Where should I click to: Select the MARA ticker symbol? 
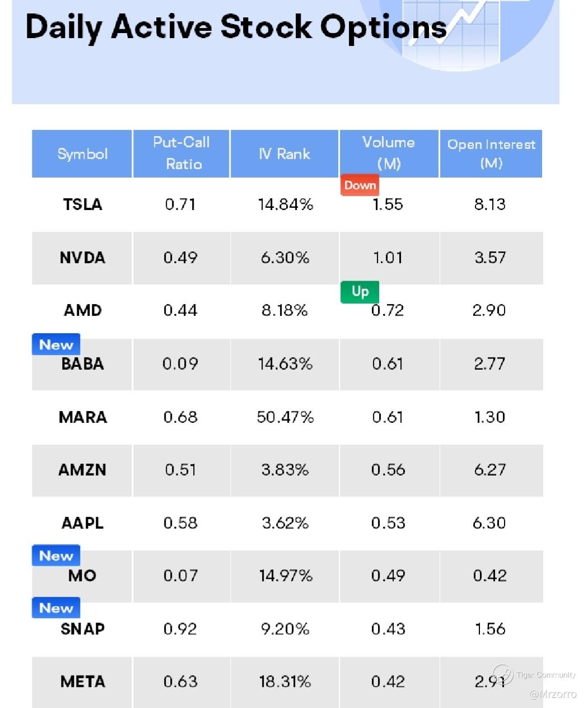82,417
